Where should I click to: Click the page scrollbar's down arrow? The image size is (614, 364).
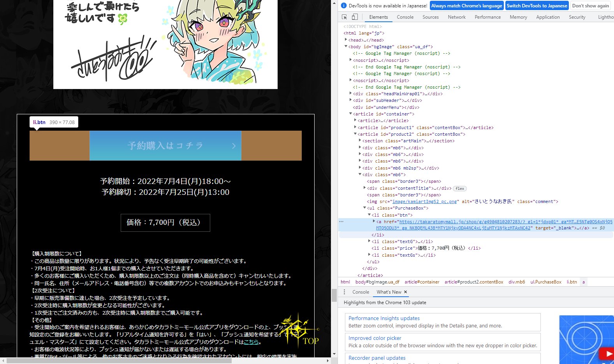click(334, 354)
